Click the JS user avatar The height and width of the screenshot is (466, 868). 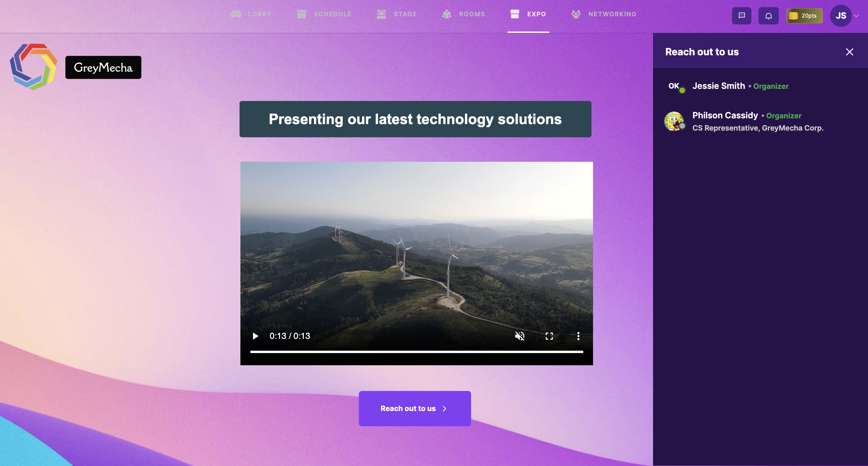point(841,16)
